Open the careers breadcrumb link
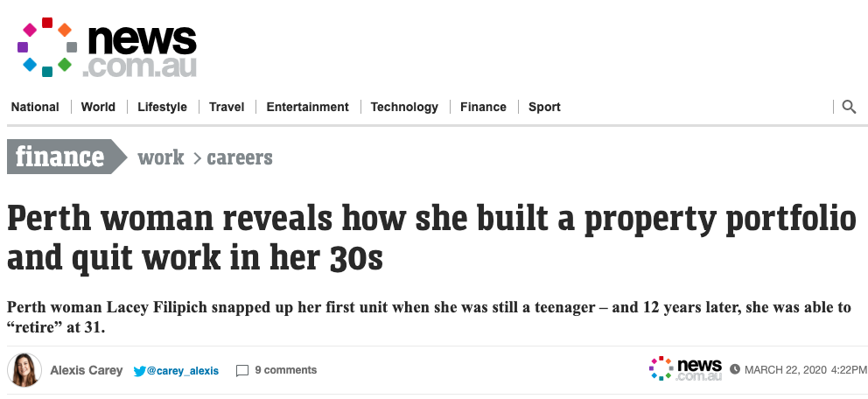The width and height of the screenshot is (868, 399). 240,157
